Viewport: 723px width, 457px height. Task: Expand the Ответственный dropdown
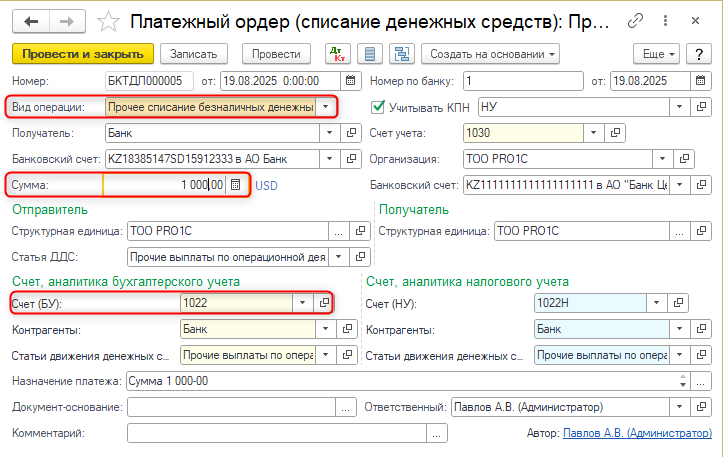(x=681, y=407)
